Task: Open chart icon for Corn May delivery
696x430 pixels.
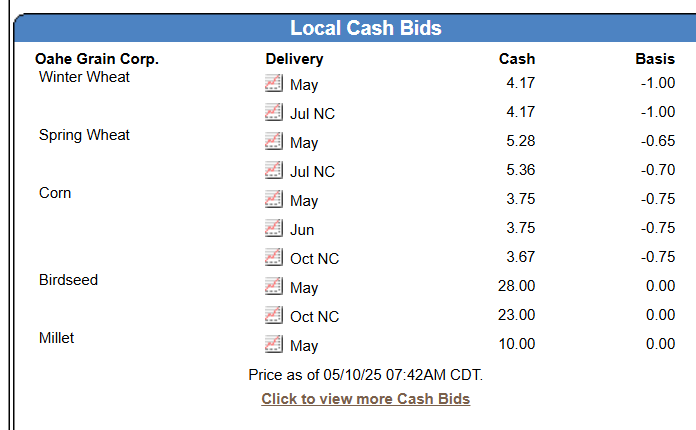Action: (274, 200)
